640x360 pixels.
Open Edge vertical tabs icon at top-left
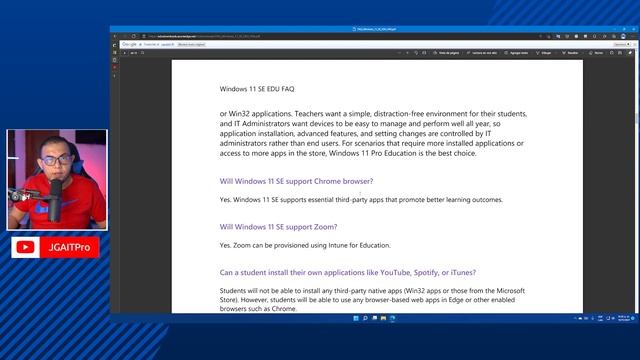click(x=114, y=45)
